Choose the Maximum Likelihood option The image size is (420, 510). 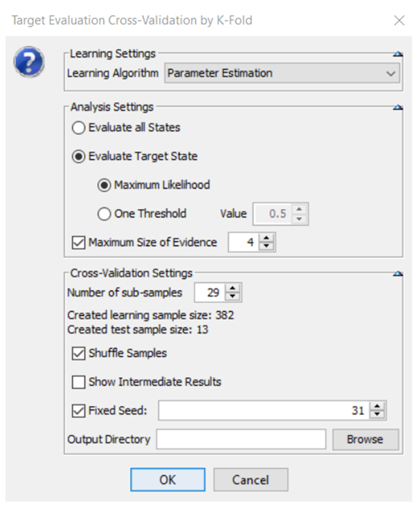coord(104,185)
